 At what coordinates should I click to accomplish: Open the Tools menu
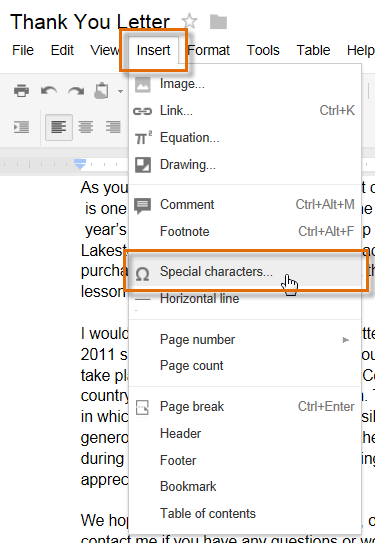click(x=263, y=50)
